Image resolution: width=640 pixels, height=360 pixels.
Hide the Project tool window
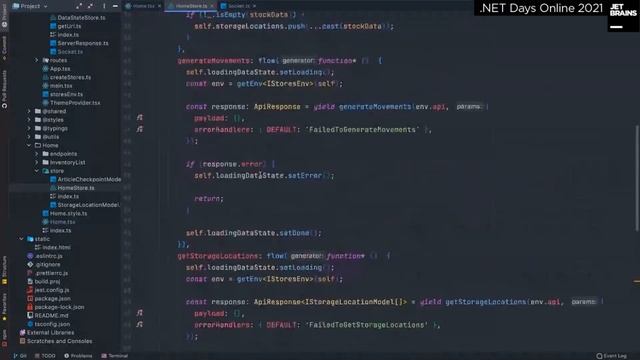(115, 6)
